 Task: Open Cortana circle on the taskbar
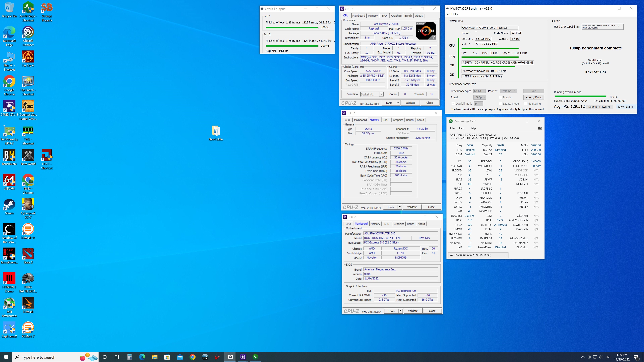tap(104, 357)
